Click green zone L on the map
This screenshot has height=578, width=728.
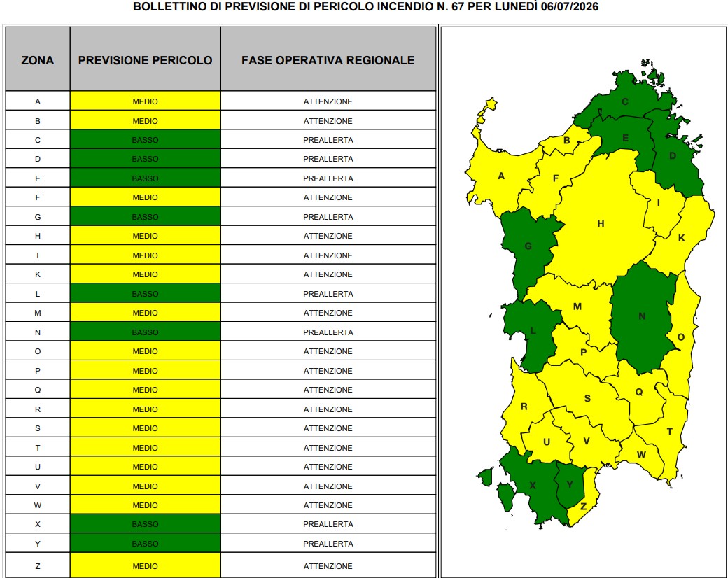(x=533, y=331)
